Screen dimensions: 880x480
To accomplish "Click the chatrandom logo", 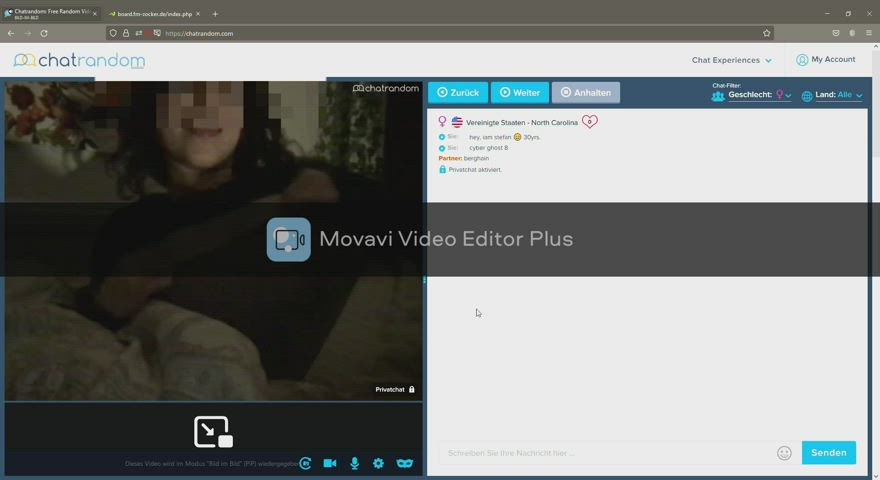I will point(79,60).
